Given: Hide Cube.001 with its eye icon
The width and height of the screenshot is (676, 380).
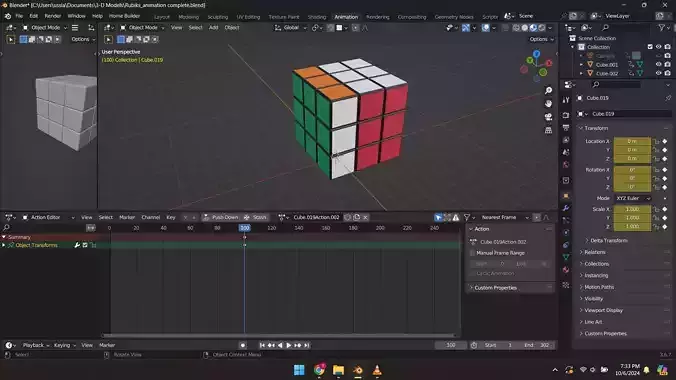Looking at the screenshot, I should 658,64.
